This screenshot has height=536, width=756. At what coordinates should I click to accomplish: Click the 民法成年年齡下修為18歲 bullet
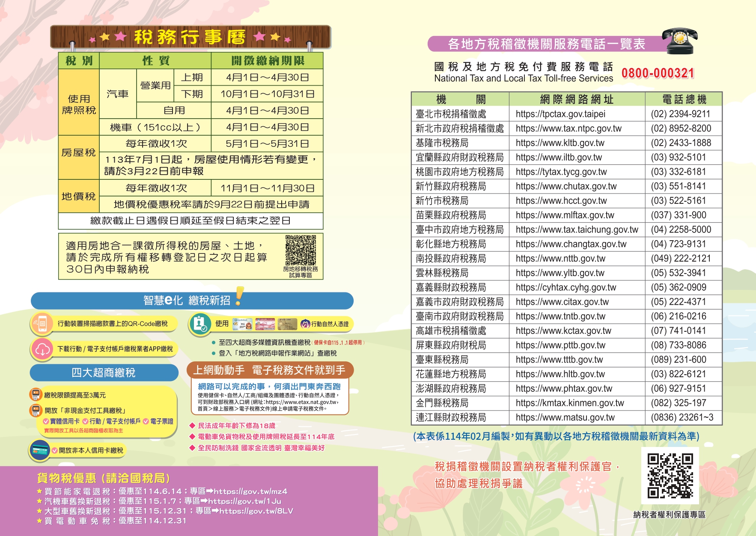[232, 426]
